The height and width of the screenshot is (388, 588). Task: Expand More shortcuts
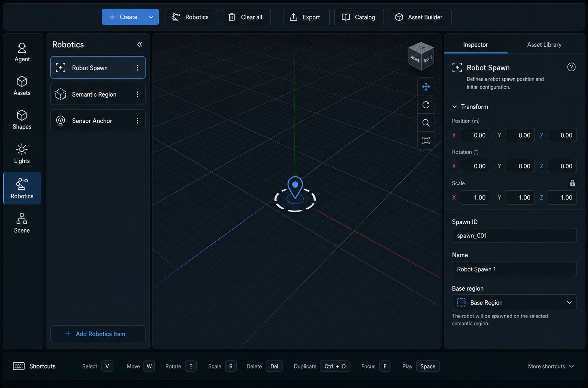(x=551, y=366)
